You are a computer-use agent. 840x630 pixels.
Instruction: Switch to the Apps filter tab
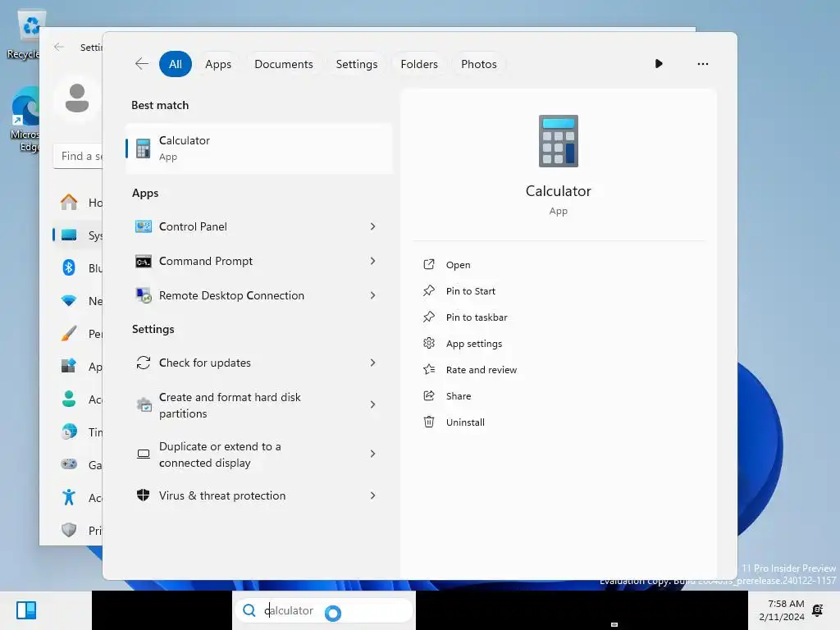[218, 64]
